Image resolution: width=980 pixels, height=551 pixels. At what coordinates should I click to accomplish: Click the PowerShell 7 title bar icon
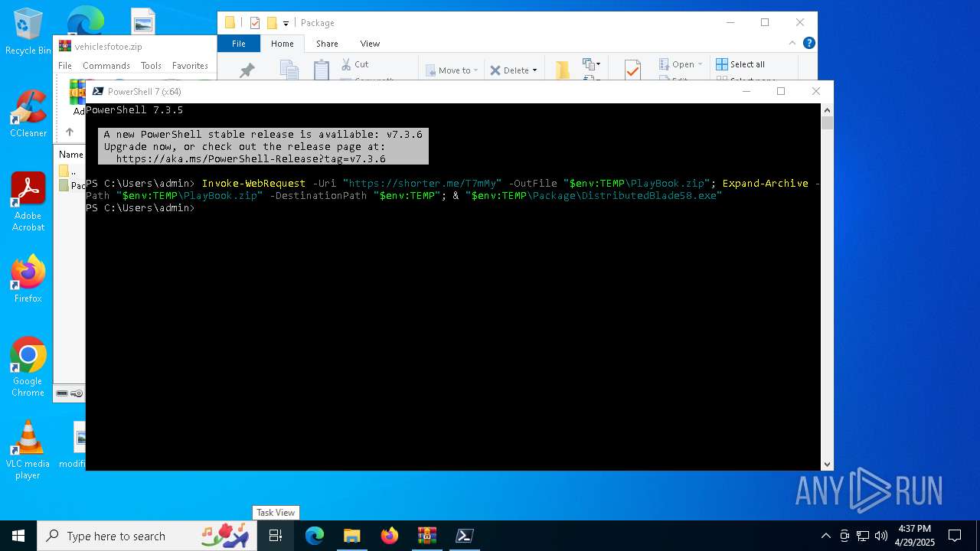click(96, 91)
